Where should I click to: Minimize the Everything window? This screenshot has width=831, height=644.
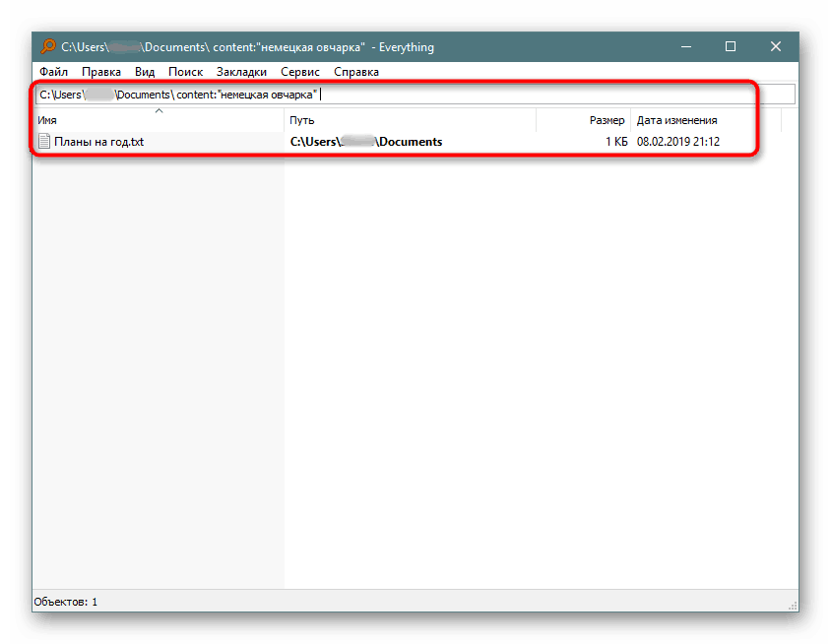[686, 46]
